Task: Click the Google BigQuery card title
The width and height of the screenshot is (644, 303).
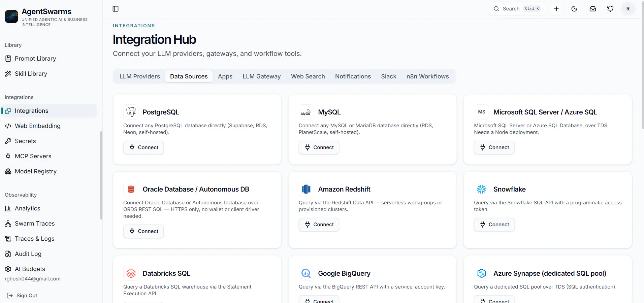Action: pos(344,273)
